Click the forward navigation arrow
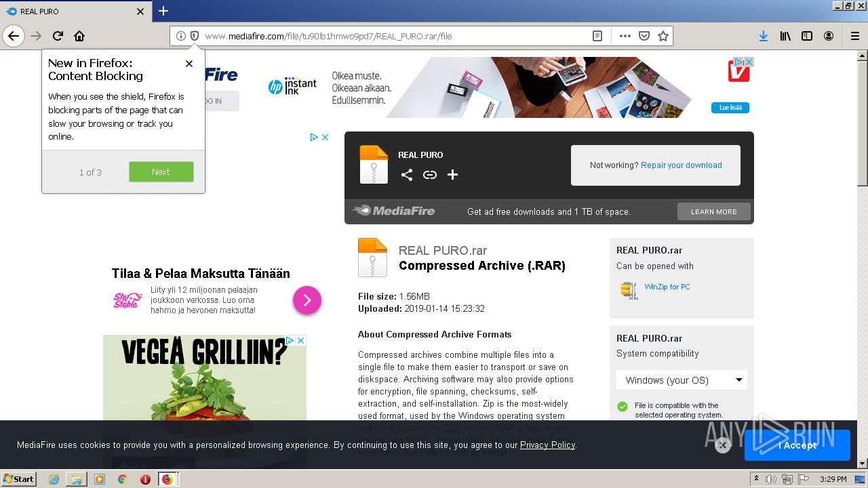This screenshot has height=488, width=868. 36,36
